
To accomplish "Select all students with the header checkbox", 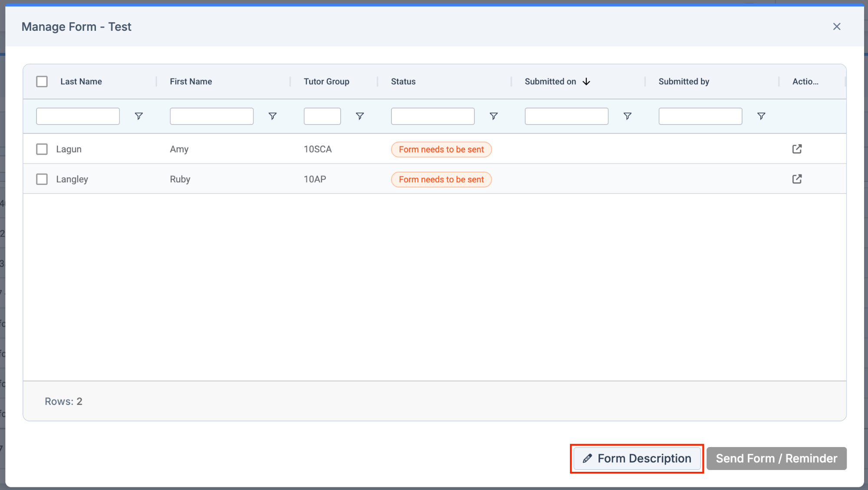I will tap(42, 81).
